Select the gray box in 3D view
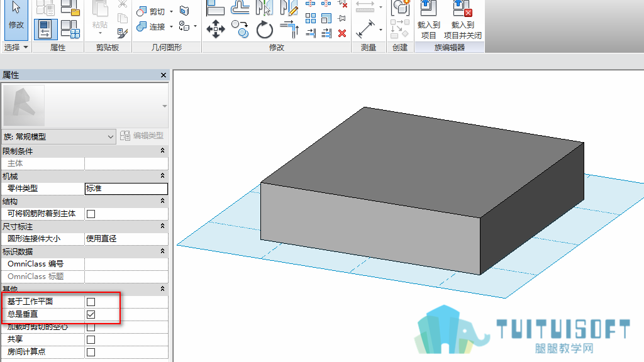The image size is (644, 362). [x=422, y=191]
